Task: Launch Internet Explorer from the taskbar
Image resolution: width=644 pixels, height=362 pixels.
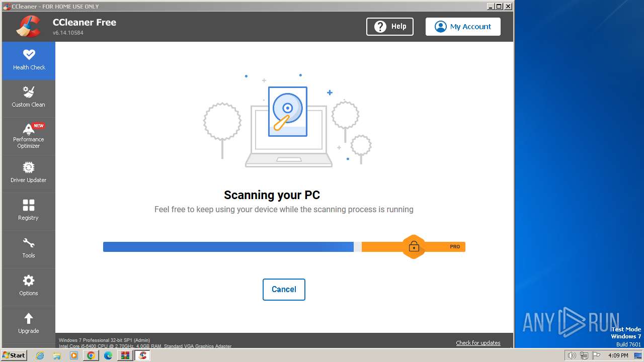Action: (x=40, y=355)
